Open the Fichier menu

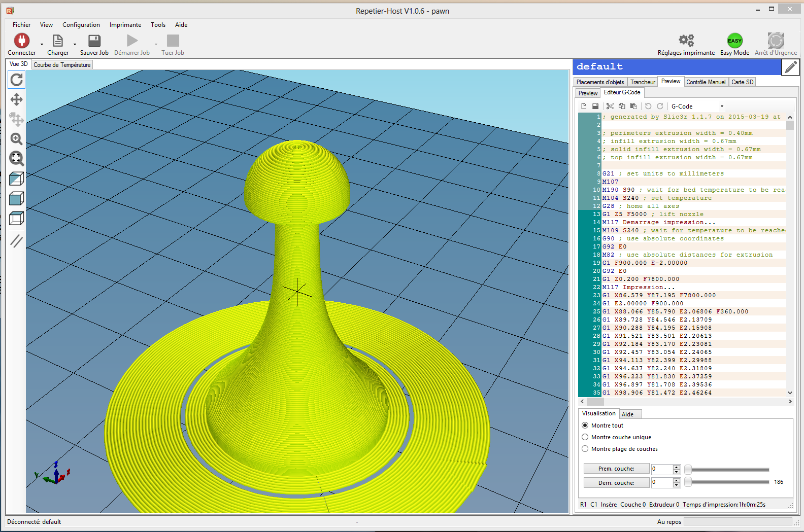(x=21, y=25)
